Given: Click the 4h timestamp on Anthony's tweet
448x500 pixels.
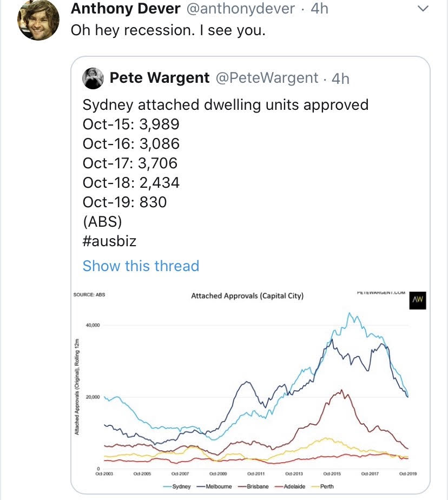Looking at the screenshot, I should 319,9.
